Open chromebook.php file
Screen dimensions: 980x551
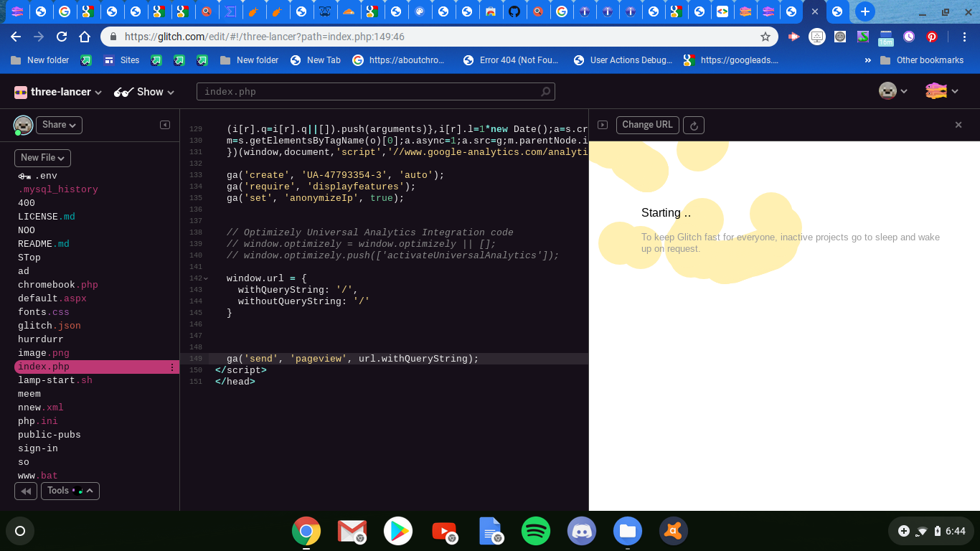58,285
